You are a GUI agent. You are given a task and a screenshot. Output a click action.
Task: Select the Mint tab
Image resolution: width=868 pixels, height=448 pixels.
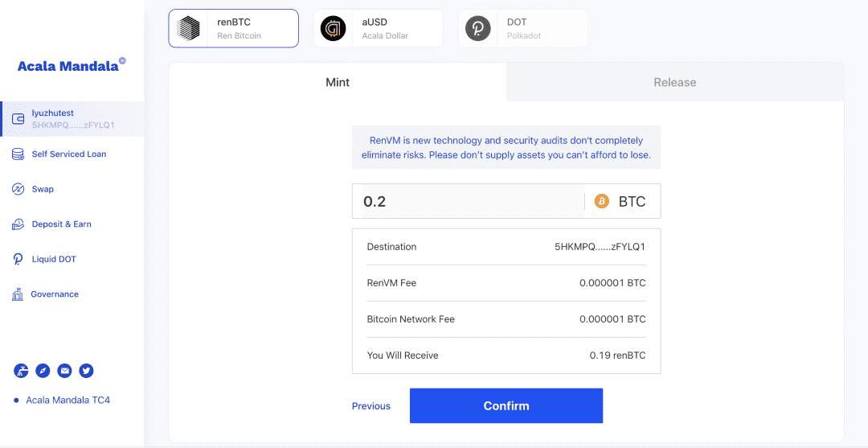click(x=338, y=83)
